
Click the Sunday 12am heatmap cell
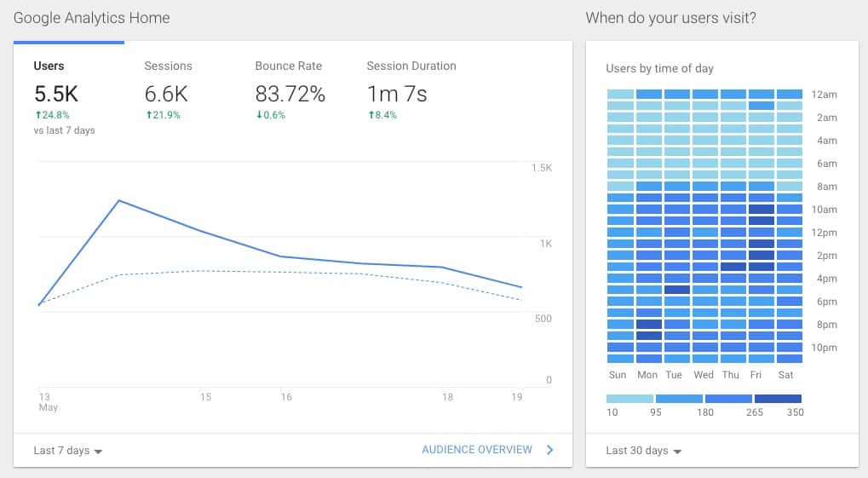620,95
